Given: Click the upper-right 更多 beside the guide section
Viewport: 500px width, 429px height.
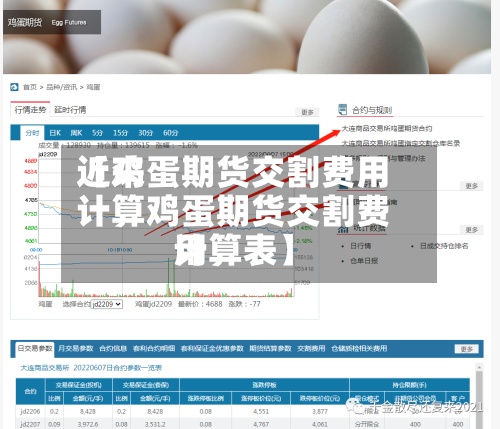Looking at the screenshot, I should coord(471,186).
